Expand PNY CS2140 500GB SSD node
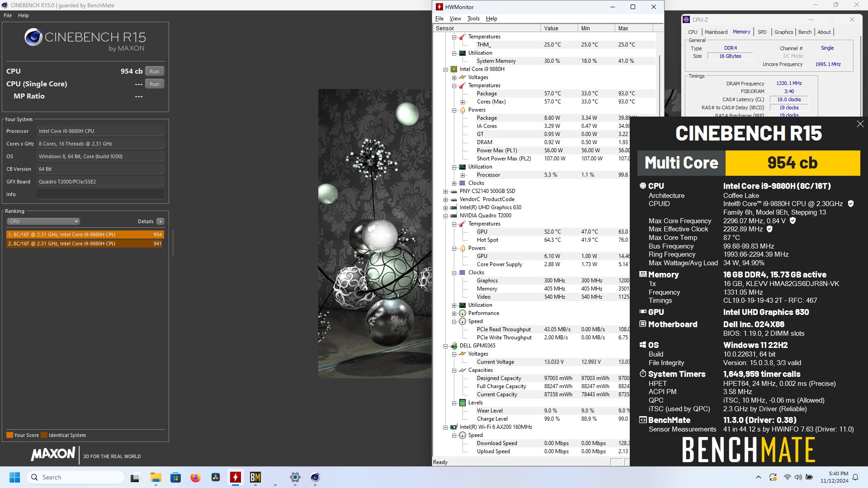The width and height of the screenshot is (868, 488). click(x=445, y=192)
